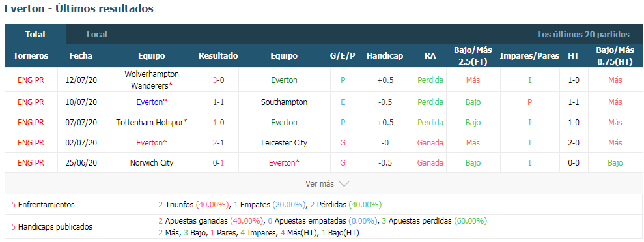Click the Handicap column header

[x=385, y=56]
